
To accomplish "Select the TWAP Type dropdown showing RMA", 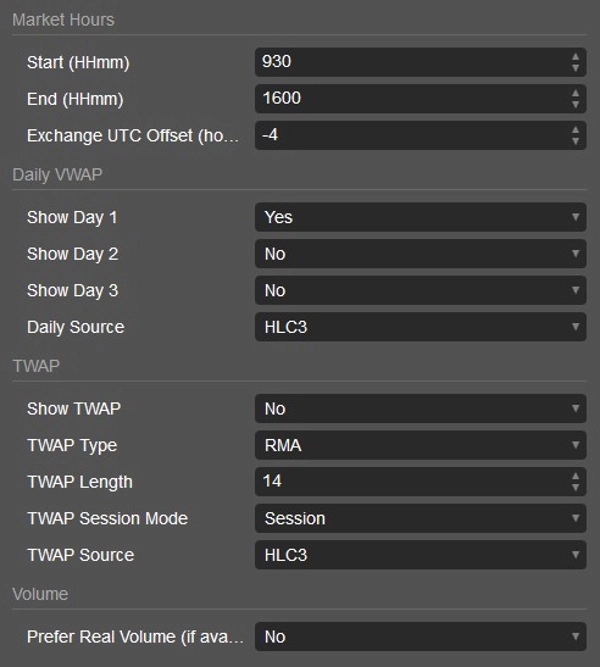I will (x=420, y=445).
